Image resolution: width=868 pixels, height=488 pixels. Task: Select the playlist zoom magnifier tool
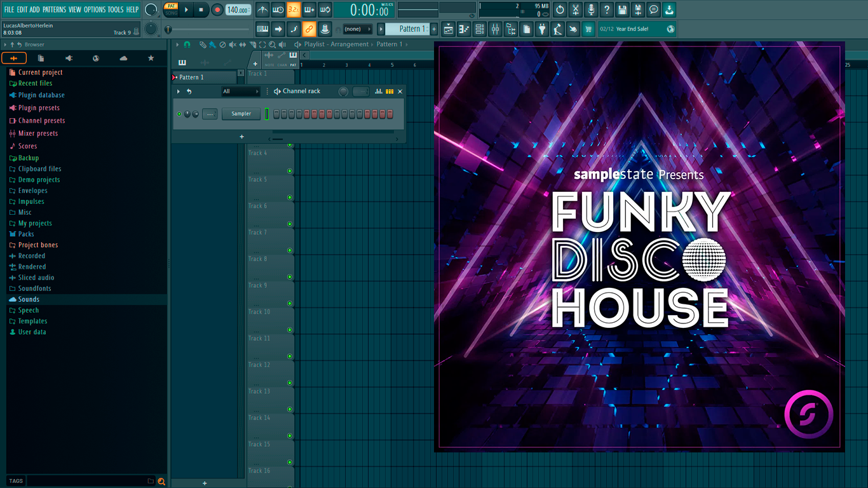[272, 44]
